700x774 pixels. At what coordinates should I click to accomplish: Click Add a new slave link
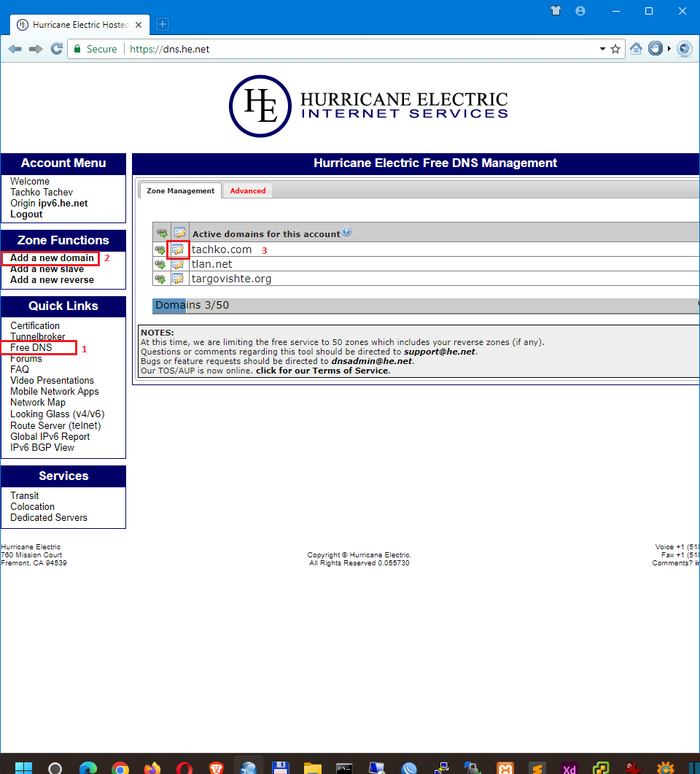point(47,269)
